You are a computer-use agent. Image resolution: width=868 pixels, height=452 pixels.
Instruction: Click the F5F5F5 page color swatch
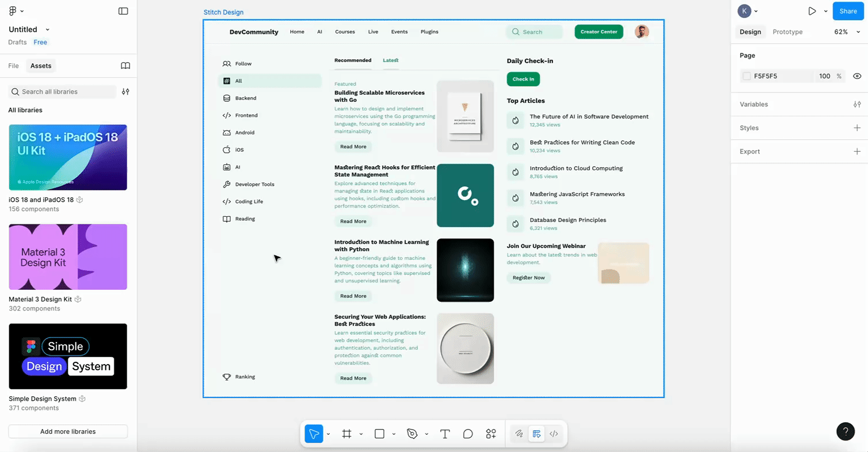coord(747,76)
